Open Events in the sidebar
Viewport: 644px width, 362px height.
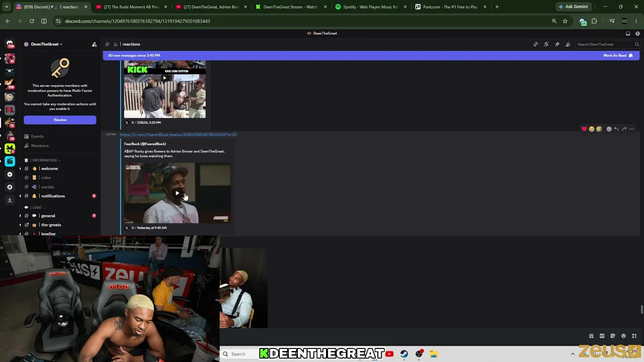[x=37, y=136]
